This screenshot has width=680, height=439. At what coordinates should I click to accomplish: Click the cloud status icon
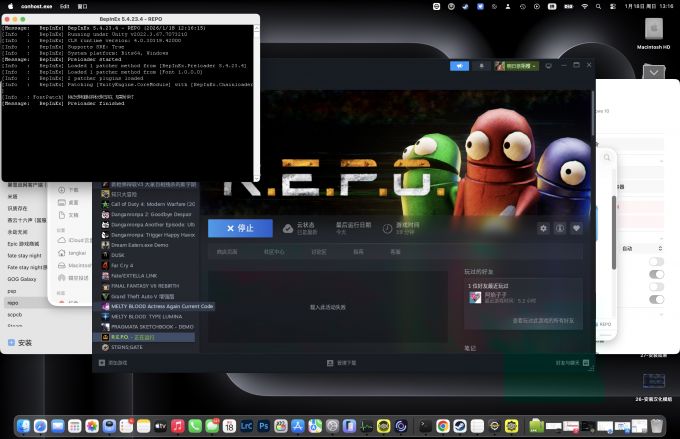pos(288,228)
